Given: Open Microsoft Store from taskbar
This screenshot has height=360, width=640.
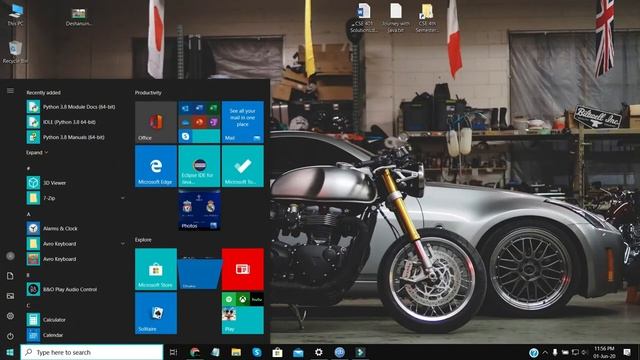Looking at the screenshot, I should click(x=278, y=352).
